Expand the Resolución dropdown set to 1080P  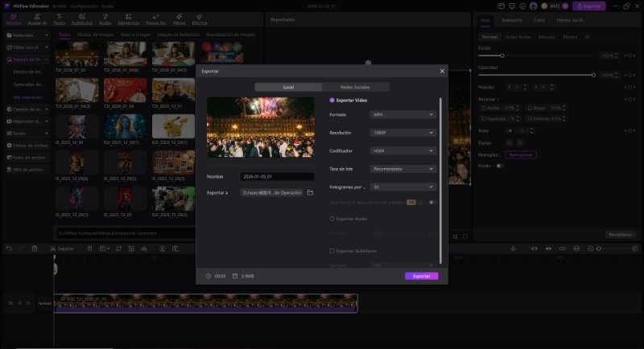pos(403,133)
